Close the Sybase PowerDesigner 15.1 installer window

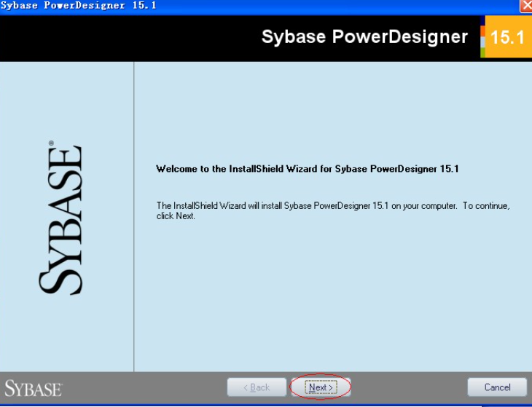[526, 6]
